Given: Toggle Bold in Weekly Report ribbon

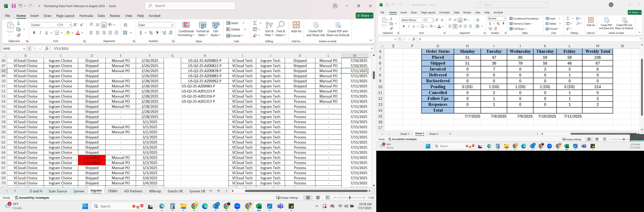Looking at the screenshot, I should (x=404, y=26).
